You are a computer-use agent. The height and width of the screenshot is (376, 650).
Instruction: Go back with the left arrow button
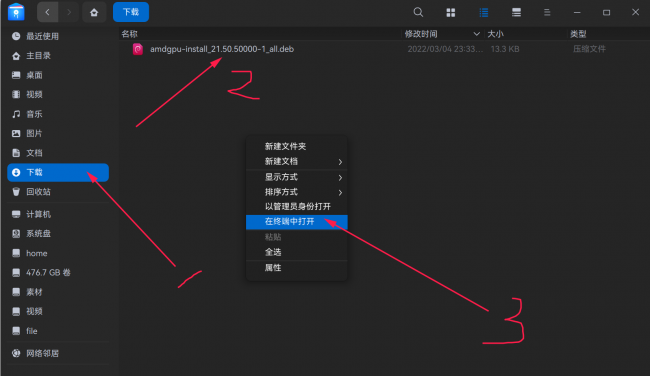(48, 12)
